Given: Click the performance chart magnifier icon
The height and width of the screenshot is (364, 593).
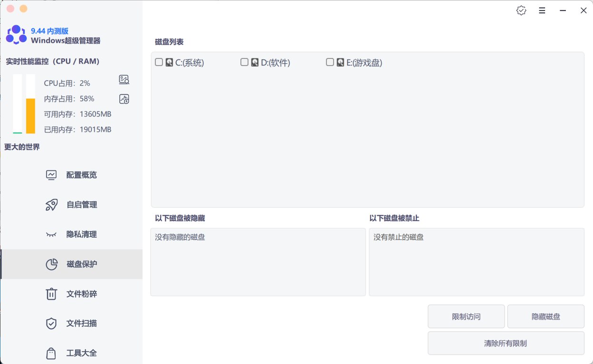Looking at the screenshot, I should [x=124, y=79].
